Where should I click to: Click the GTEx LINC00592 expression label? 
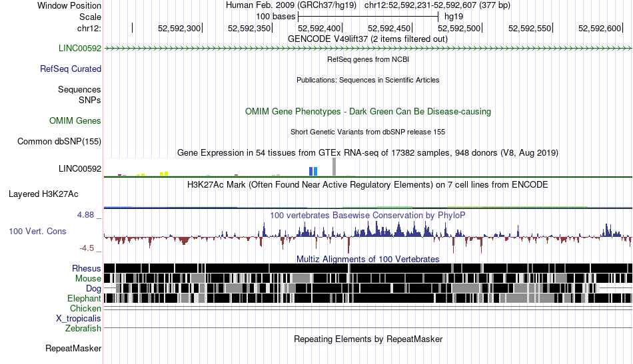click(x=79, y=169)
